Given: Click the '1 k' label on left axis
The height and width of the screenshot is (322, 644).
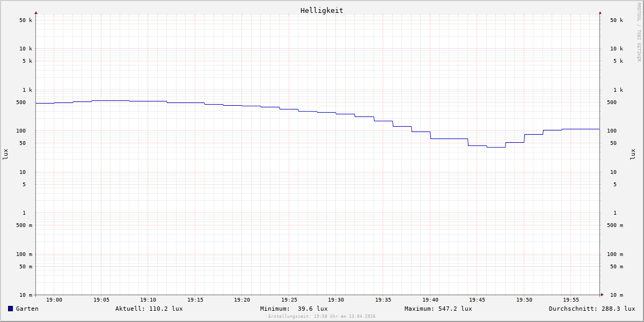Looking at the screenshot, I should [27, 90].
